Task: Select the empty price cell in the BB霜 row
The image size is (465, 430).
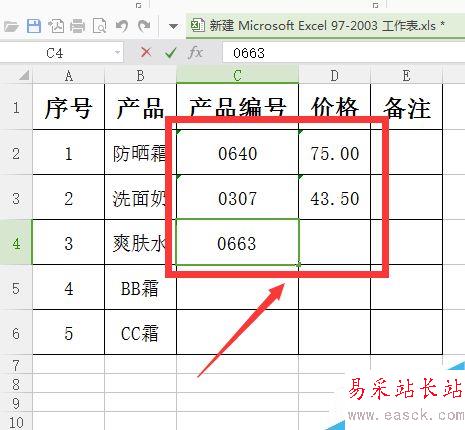Action: click(334, 288)
